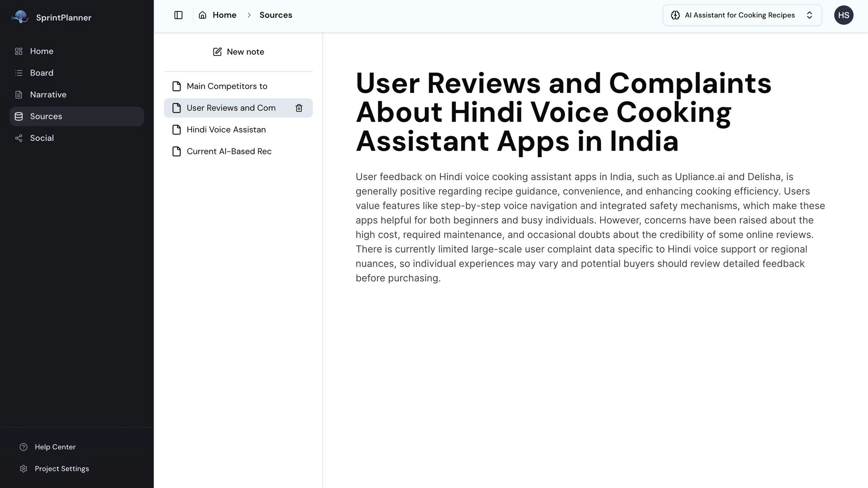The height and width of the screenshot is (488, 868).
Task: Select the Current AI-Based Rec note
Action: [x=229, y=151]
